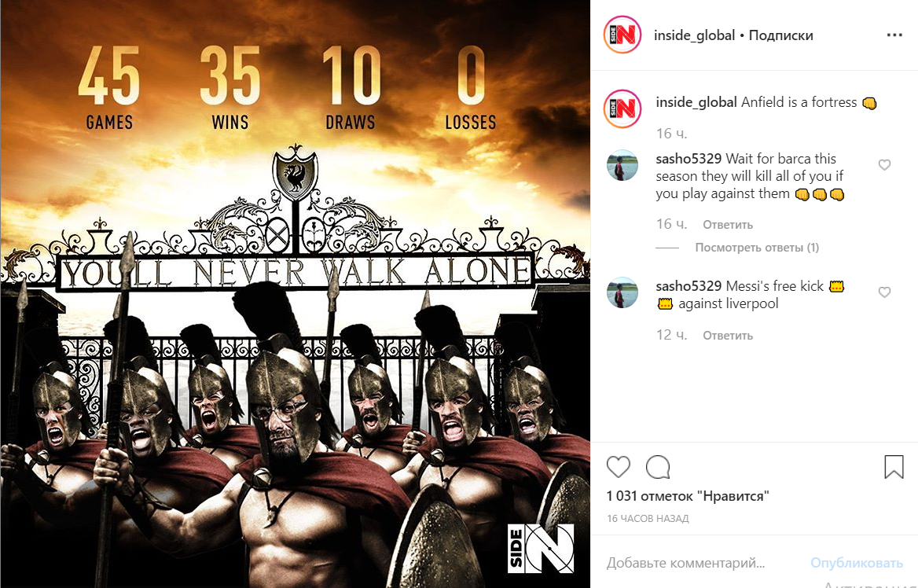Toggle the Подписки following status
This screenshot has height=588, width=918.
(x=781, y=35)
